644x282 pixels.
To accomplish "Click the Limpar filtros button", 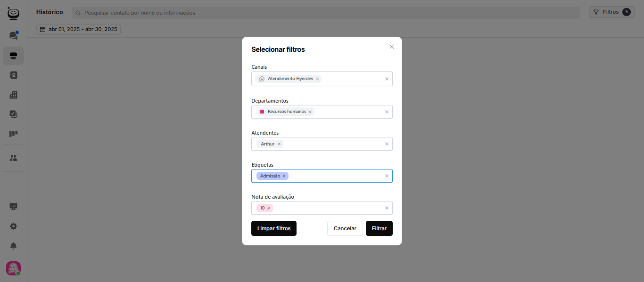I will pyautogui.click(x=274, y=228).
